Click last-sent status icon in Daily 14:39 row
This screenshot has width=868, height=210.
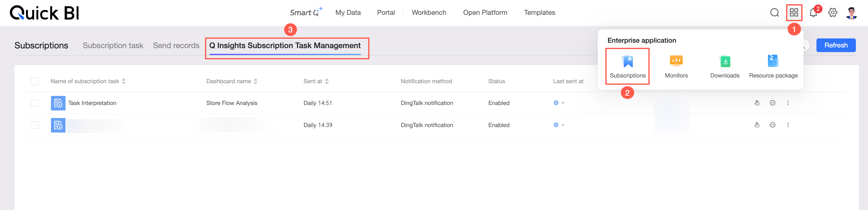556,125
